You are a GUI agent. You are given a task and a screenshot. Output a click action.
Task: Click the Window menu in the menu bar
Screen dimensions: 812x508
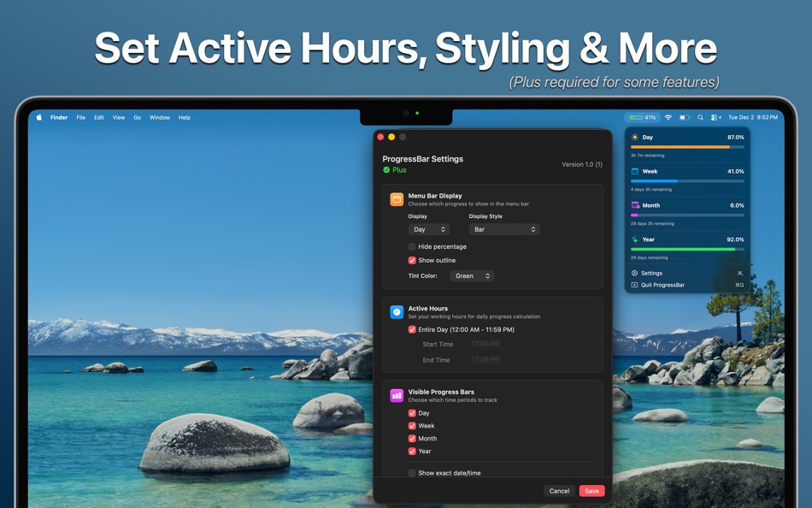(159, 117)
